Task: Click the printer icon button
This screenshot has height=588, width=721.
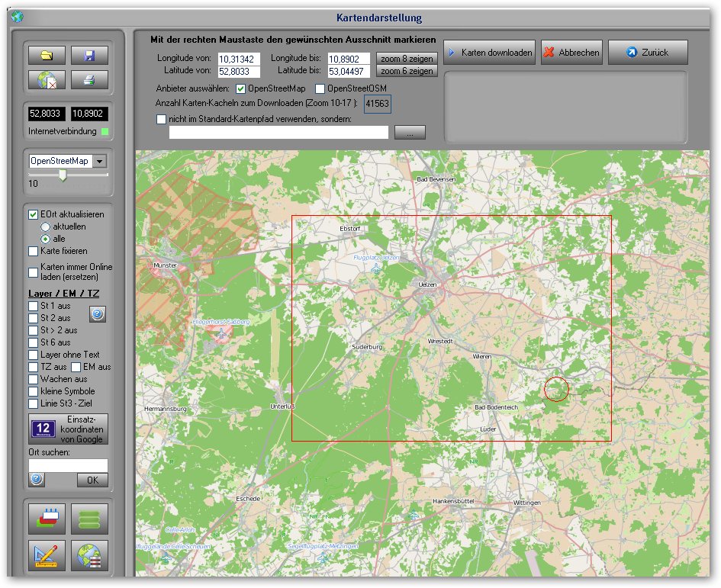Action: [90, 80]
